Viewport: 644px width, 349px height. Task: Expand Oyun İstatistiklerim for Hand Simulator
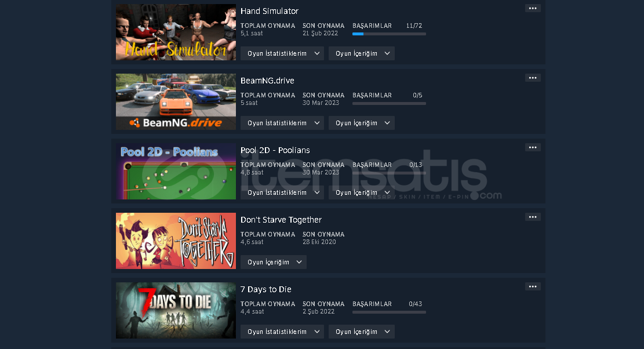pyautogui.click(x=282, y=53)
